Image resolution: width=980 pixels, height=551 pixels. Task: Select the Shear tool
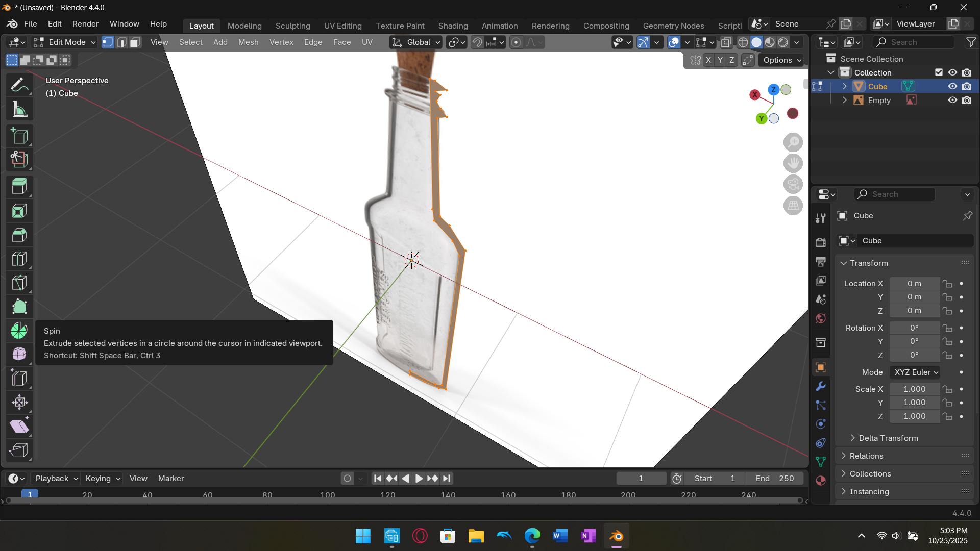coord(19,426)
